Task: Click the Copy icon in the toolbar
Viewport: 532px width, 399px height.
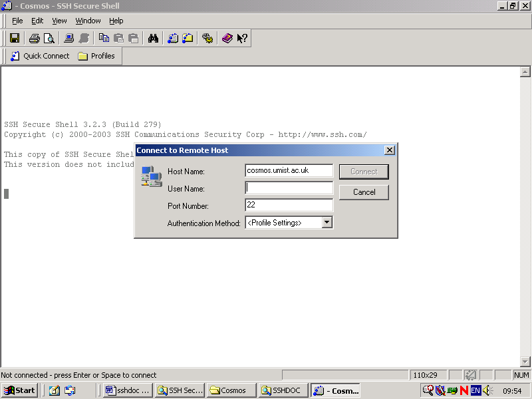Action: (x=104, y=39)
